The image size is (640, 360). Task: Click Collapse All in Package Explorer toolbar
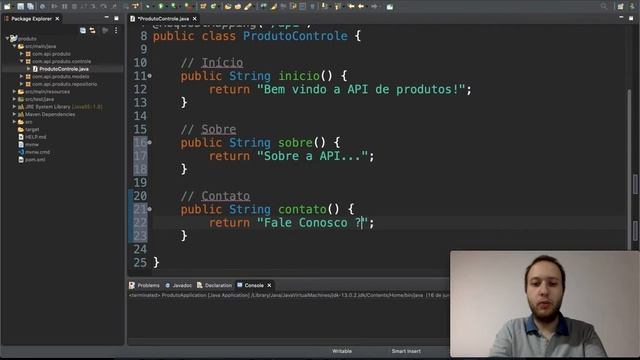click(x=83, y=30)
